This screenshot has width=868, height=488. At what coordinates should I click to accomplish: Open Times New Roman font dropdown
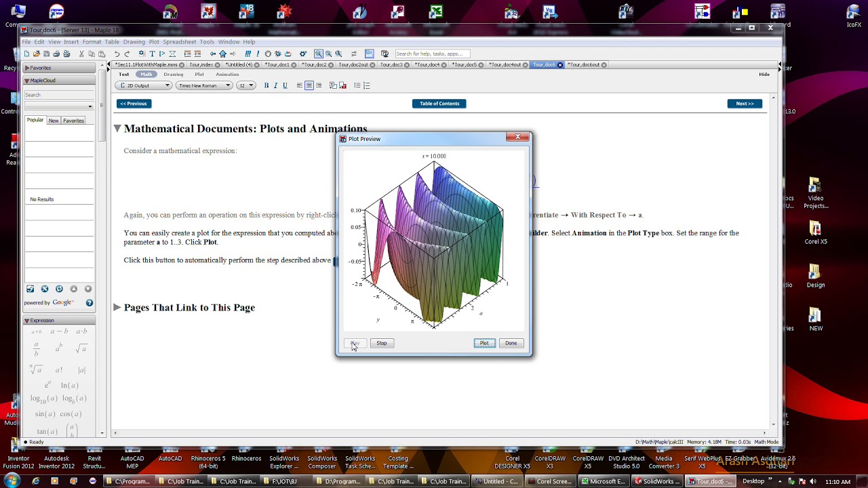pyautogui.click(x=203, y=85)
